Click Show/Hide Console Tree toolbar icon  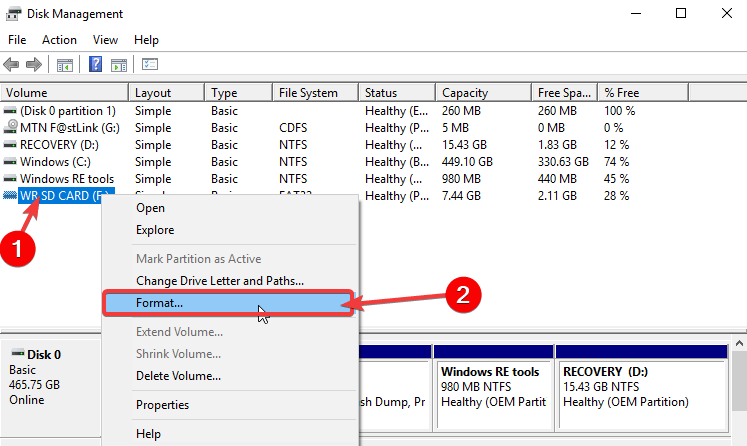pyautogui.click(x=64, y=65)
